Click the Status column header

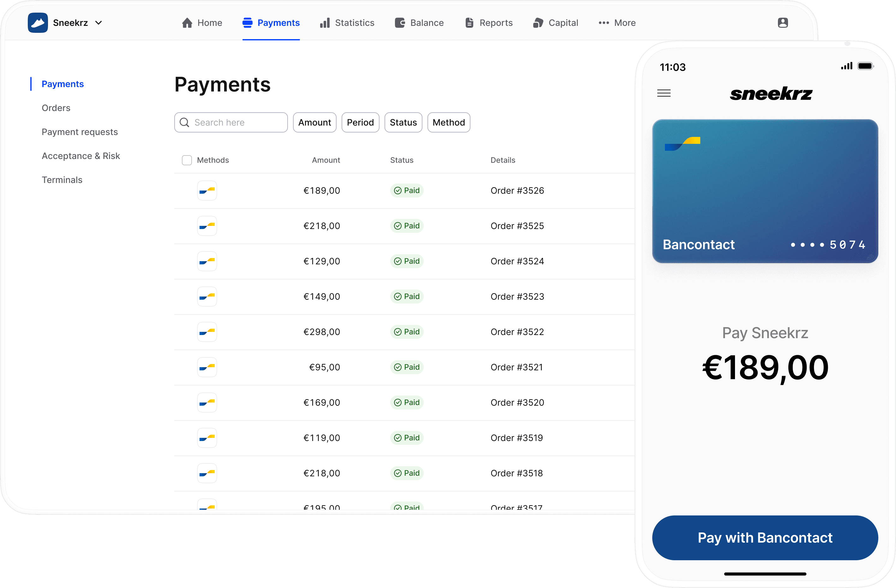[x=402, y=160]
